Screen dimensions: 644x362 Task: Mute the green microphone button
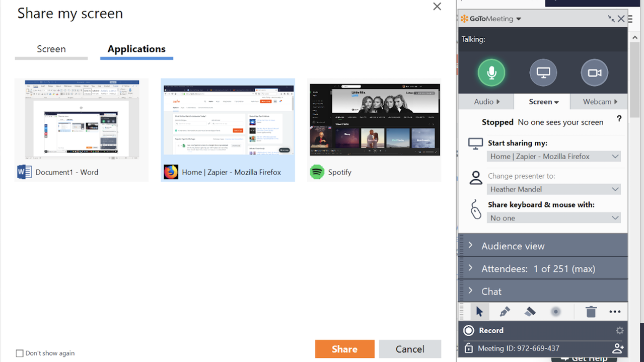pyautogui.click(x=491, y=73)
